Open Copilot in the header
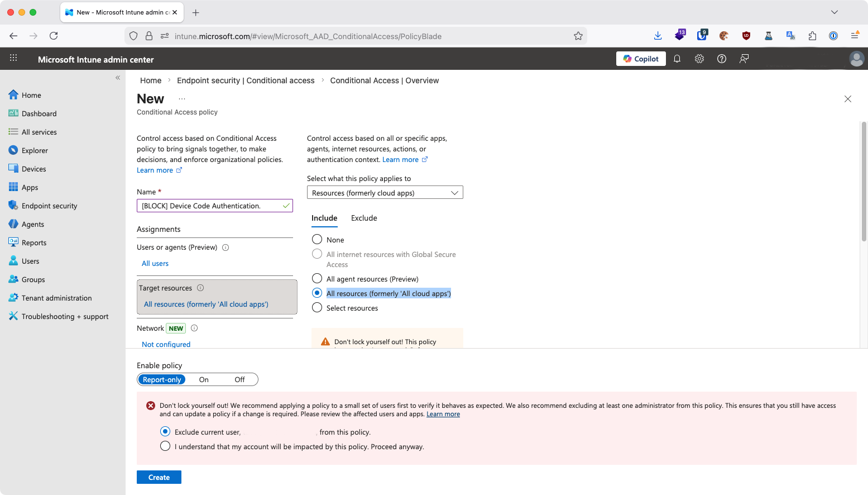Screen dimensions: 868x495 coord(641,59)
